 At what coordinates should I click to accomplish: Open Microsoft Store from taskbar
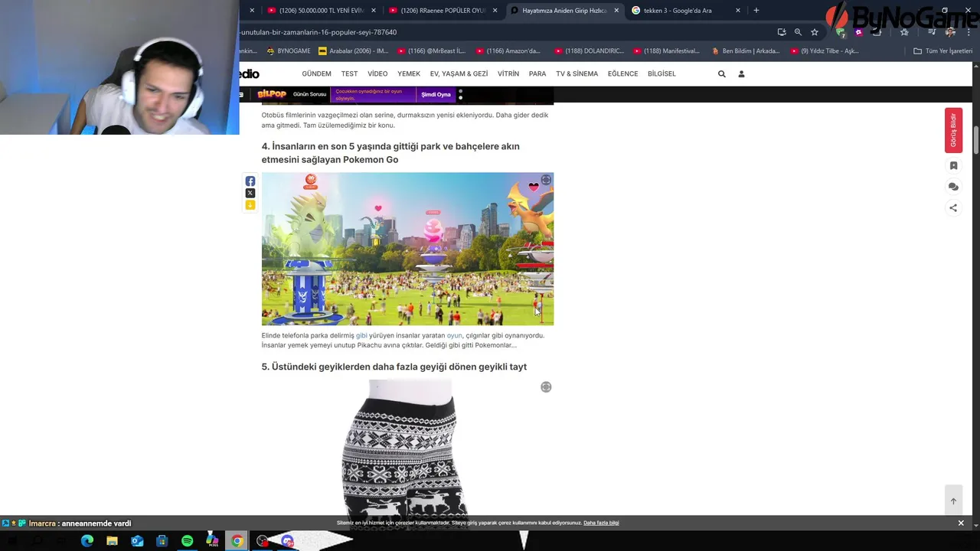pyautogui.click(x=162, y=541)
